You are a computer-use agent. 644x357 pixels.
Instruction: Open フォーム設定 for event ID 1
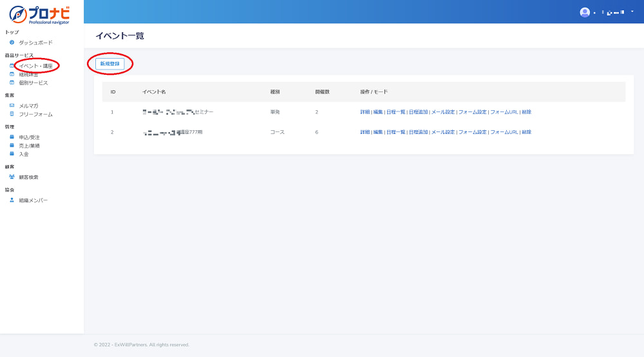[472, 111]
